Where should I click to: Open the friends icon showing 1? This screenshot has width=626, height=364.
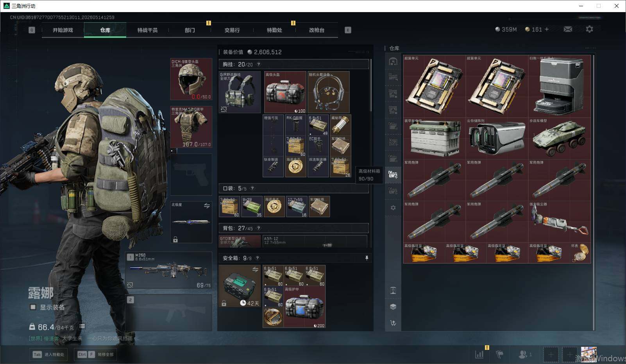[x=525, y=354]
